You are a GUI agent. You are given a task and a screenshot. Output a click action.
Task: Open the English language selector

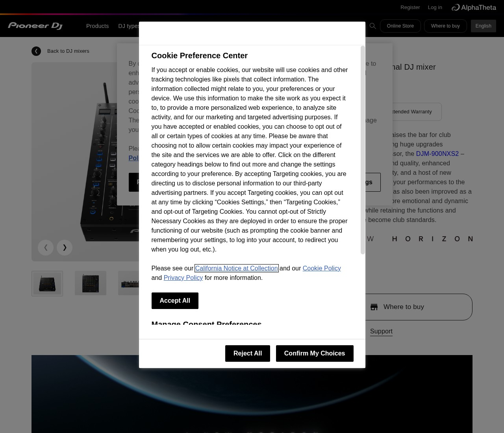click(483, 26)
